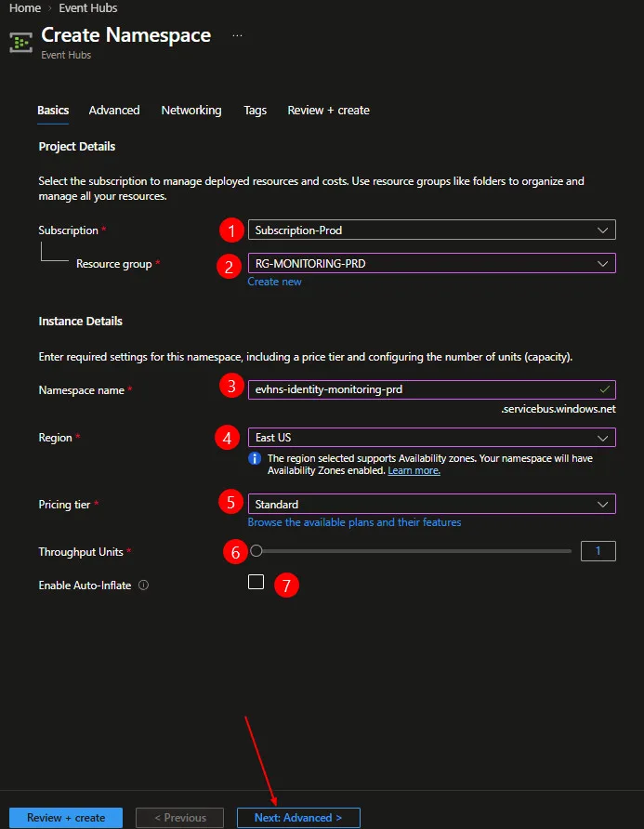Click the Throughput Units slider handle
The height and width of the screenshot is (829, 644).
coord(256,551)
